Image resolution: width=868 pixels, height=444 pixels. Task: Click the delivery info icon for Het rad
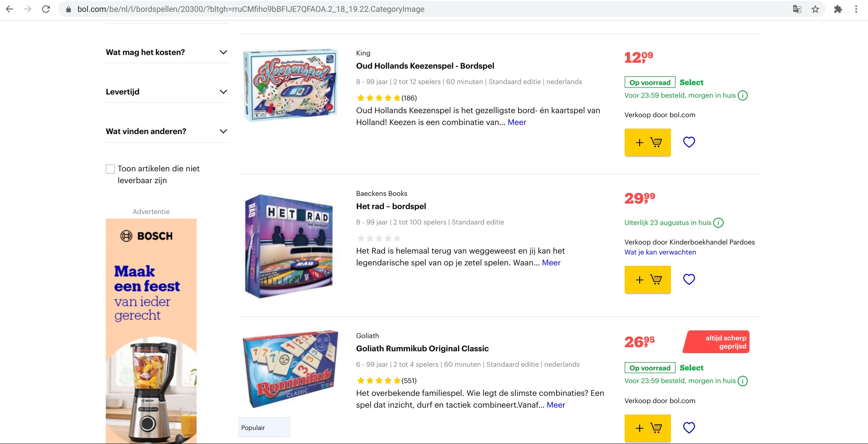click(x=718, y=223)
